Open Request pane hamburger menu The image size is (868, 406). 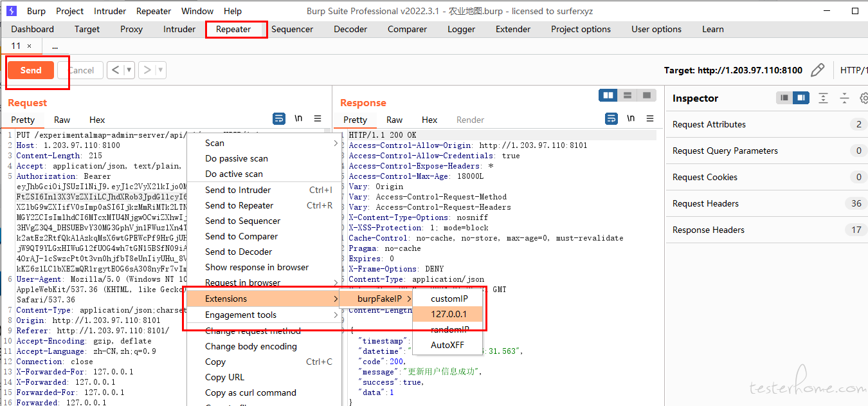(318, 119)
